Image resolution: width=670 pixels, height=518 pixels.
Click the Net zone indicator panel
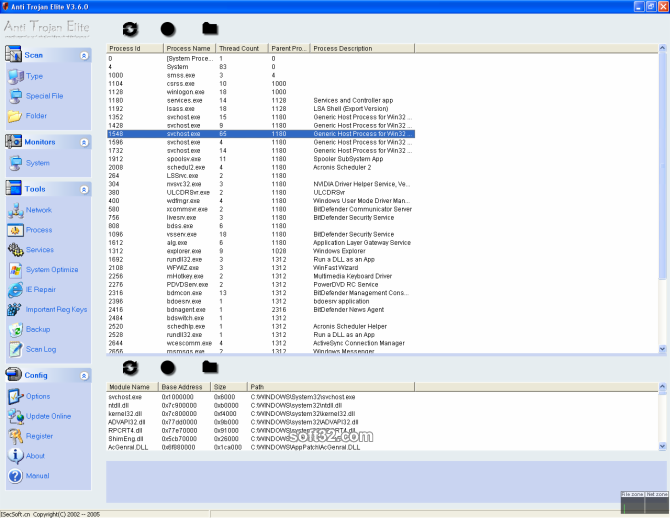pos(657,502)
